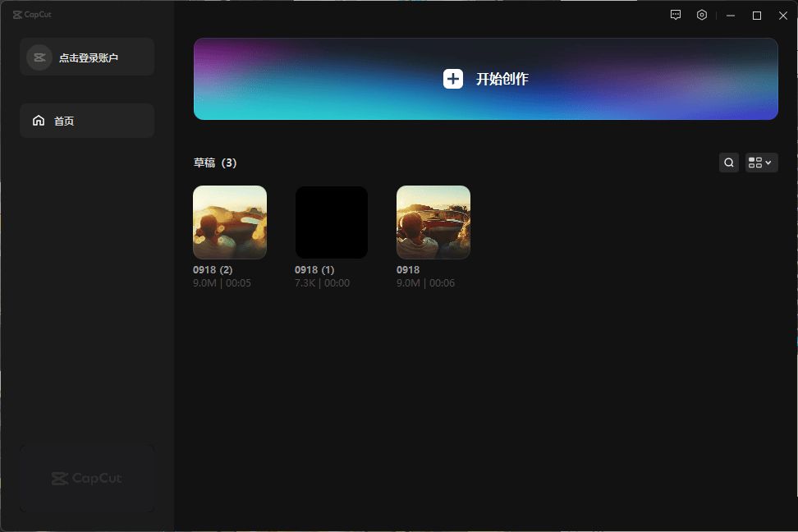This screenshot has height=532, width=798.
Task: Click the account avatar icon in the sidebar
Action: pos(39,57)
